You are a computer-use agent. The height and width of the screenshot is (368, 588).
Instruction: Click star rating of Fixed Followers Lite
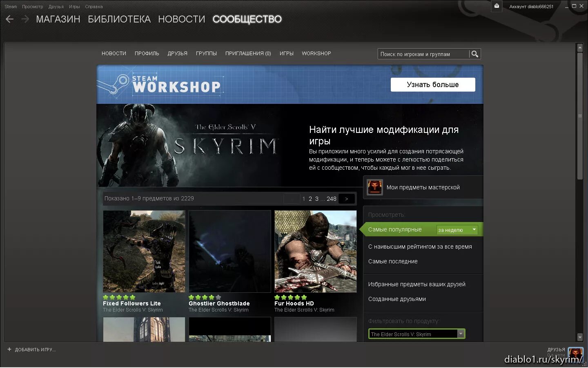pos(119,297)
